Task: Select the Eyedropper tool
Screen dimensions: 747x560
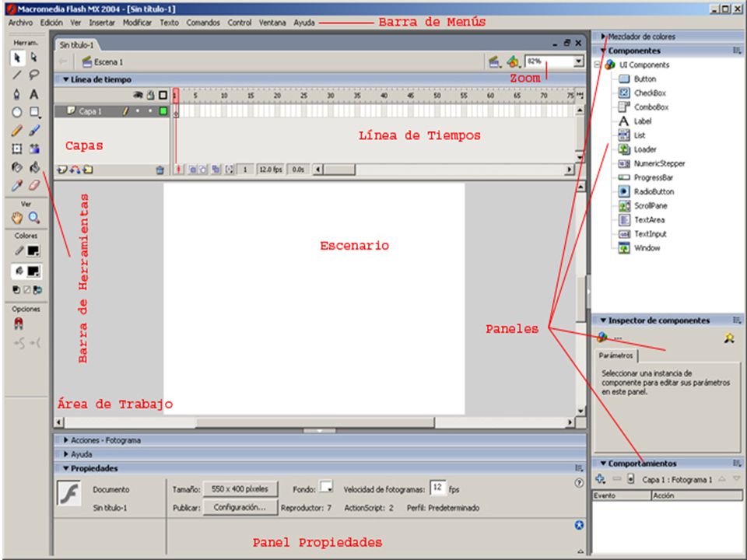Action: click(x=17, y=185)
